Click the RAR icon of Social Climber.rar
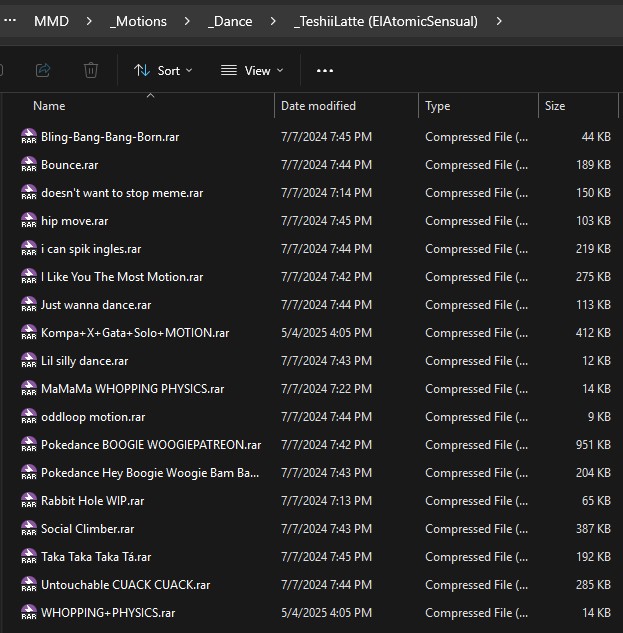 (x=29, y=528)
